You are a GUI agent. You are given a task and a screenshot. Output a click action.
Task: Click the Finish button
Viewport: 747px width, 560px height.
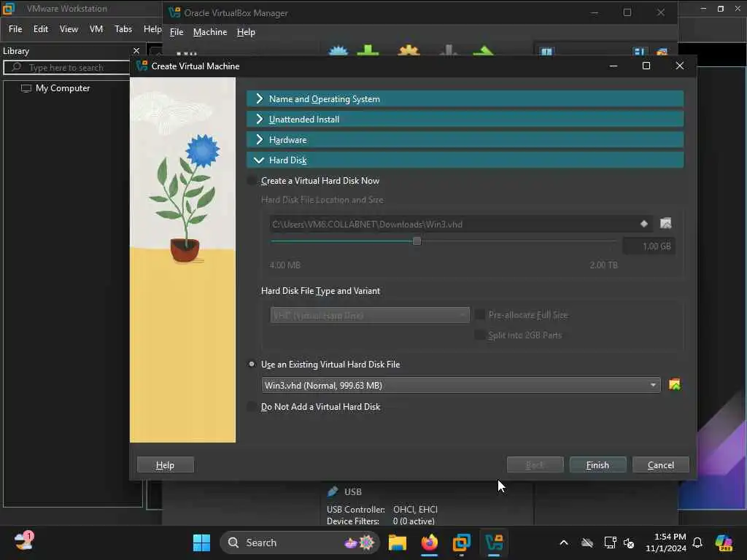click(x=597, y=464)
